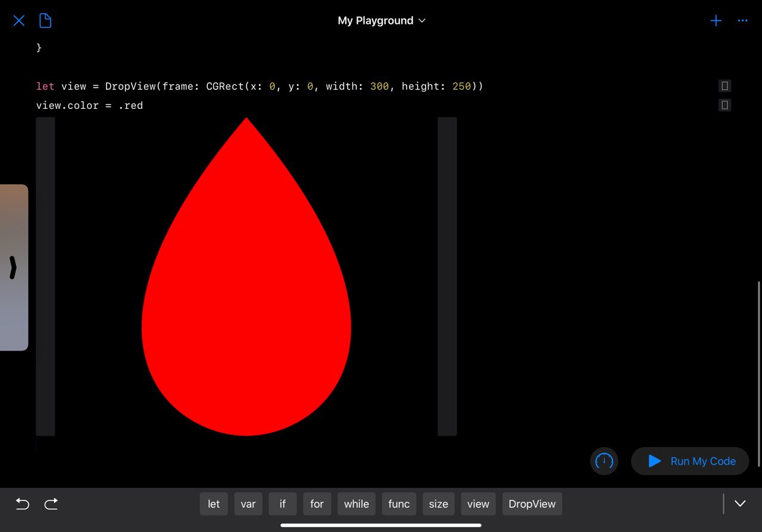Select the red drop shape preview
Viewport: 762px width, 532px height.
pyautogui.click(x=246, y=277)
